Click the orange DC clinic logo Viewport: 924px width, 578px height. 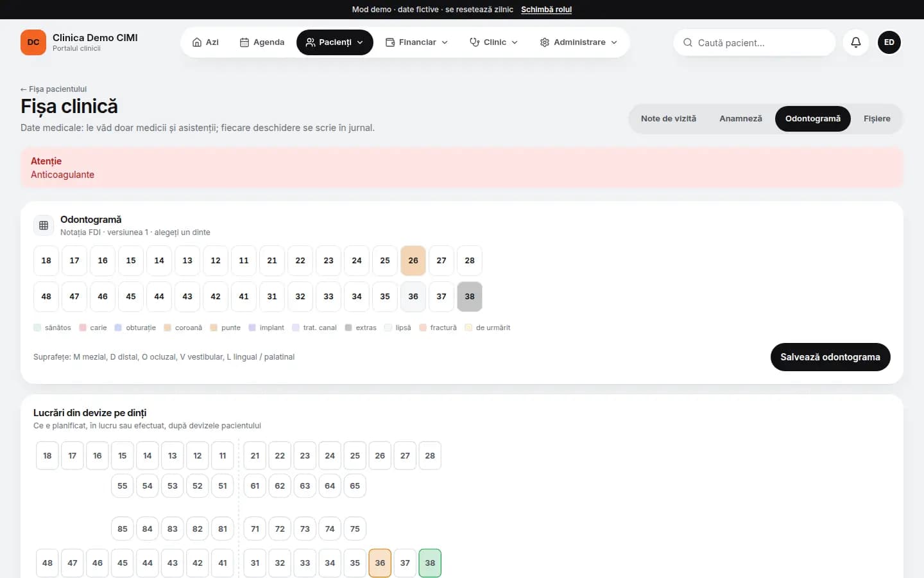pos(33,42)
